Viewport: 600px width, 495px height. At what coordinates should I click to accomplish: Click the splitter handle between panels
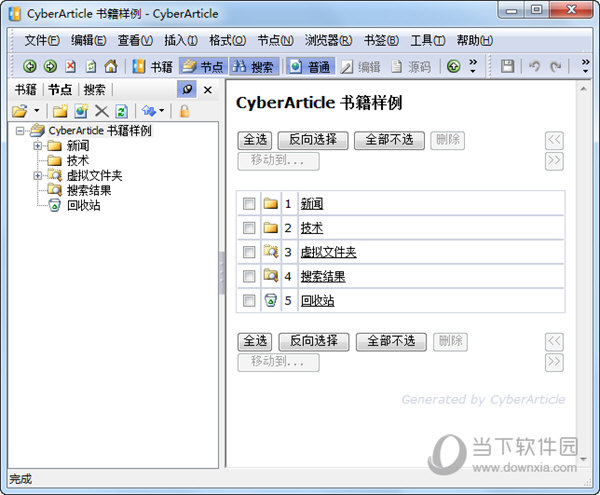click(222, 273)
